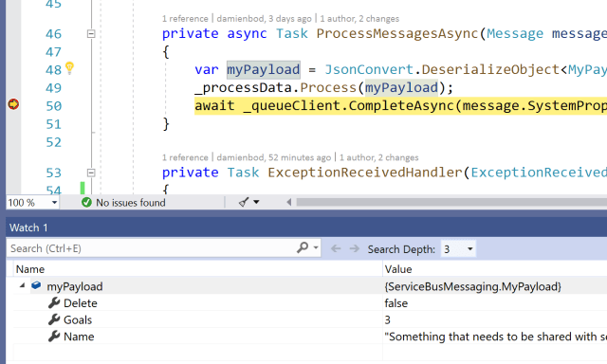This screenshot has width=607, height=364.
Task: Click line number 51 in the margin
Action: point(53,124)
